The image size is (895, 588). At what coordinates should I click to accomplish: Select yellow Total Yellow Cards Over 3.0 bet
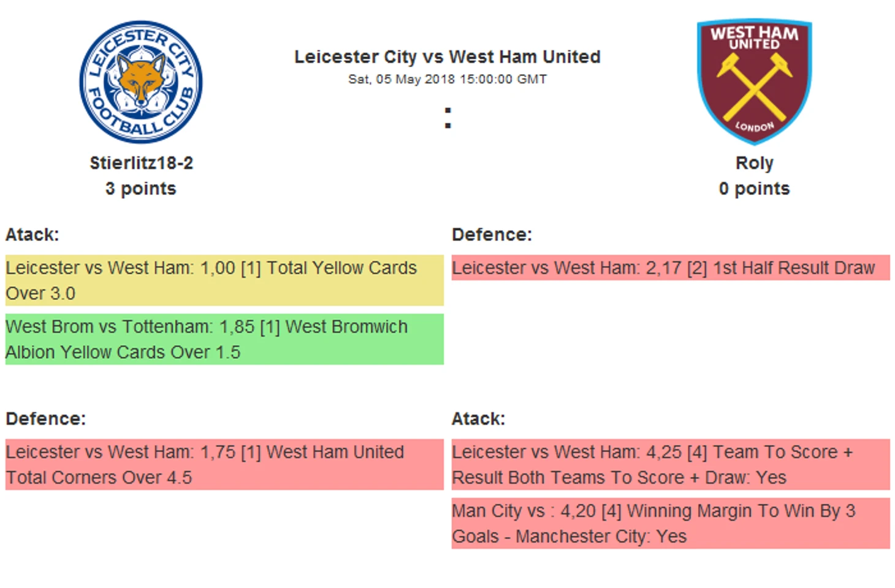tap(224, 280)
